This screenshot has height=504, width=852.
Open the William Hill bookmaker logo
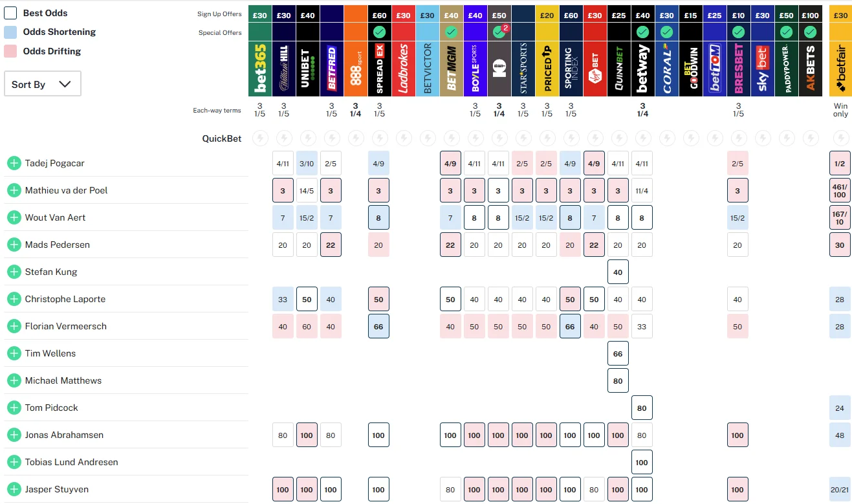[x=283, y=69]
